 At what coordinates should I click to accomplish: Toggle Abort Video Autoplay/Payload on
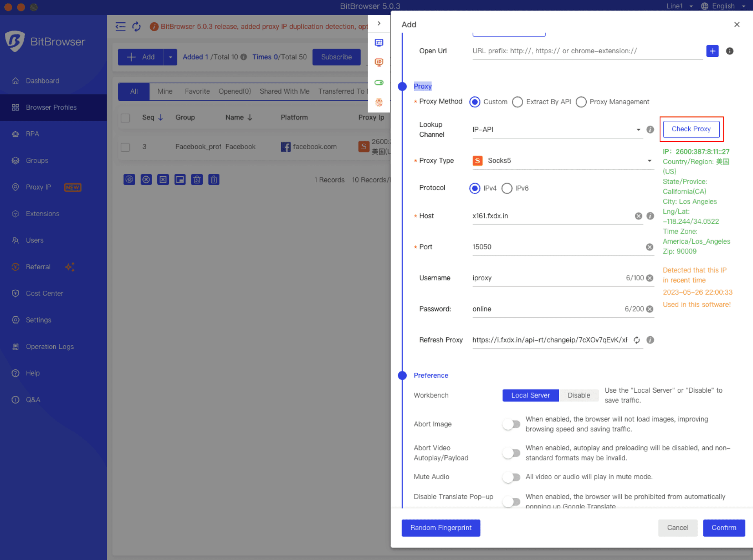(x=511, y=452)
